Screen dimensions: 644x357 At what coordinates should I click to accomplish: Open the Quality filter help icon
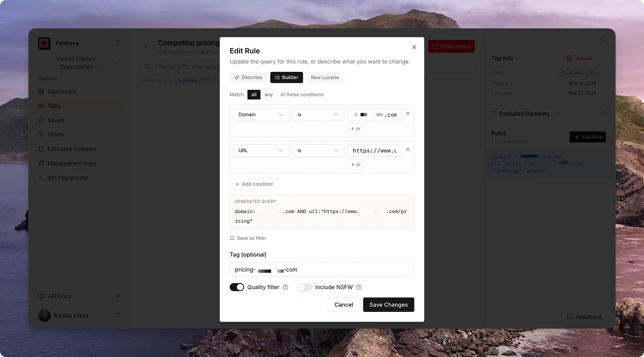[x=286, y=287]
